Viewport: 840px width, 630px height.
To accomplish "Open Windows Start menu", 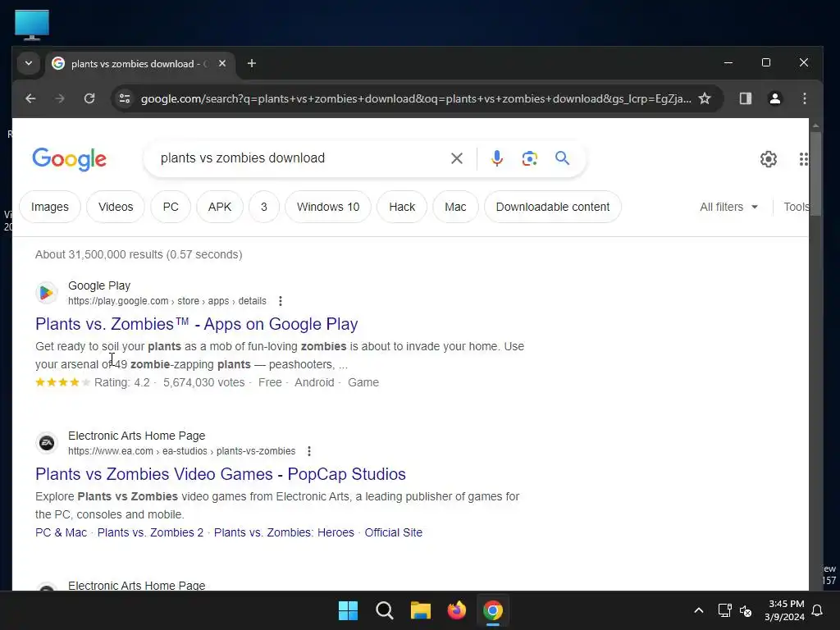I will point(348,610).
